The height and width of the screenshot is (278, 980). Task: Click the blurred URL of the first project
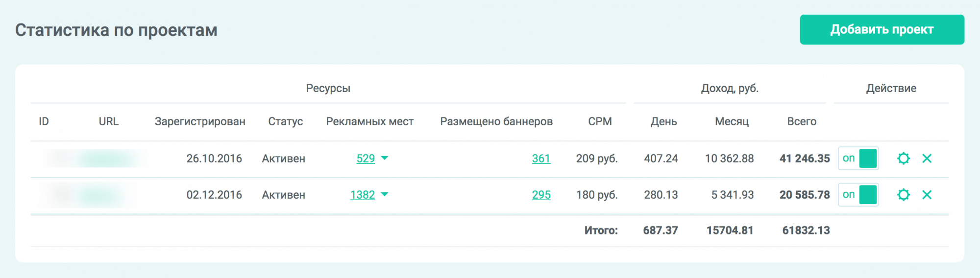tap(105, 159)
